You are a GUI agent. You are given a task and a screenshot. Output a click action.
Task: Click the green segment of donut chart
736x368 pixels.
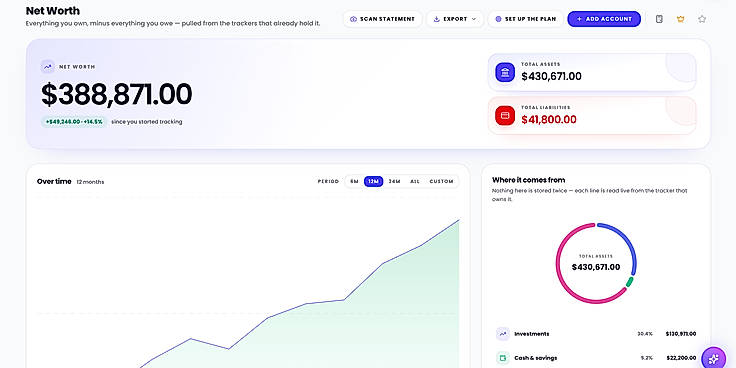(x=629, y=282)
